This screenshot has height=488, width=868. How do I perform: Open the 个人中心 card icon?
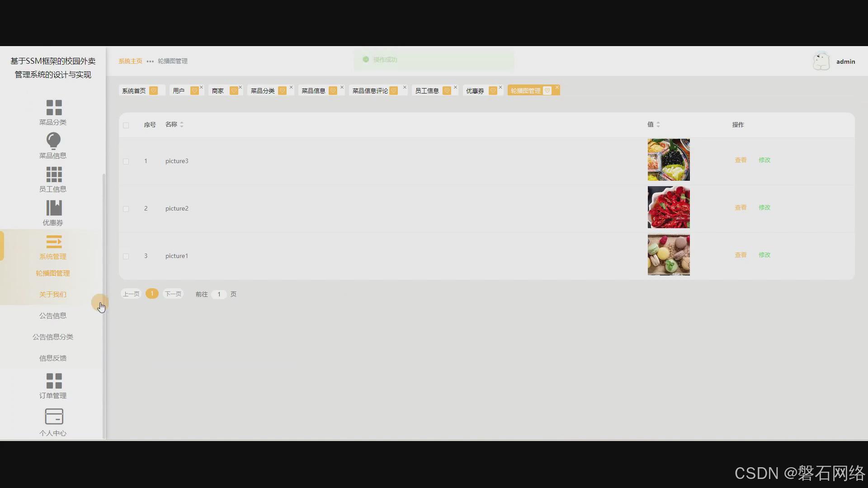coord(54,416)
